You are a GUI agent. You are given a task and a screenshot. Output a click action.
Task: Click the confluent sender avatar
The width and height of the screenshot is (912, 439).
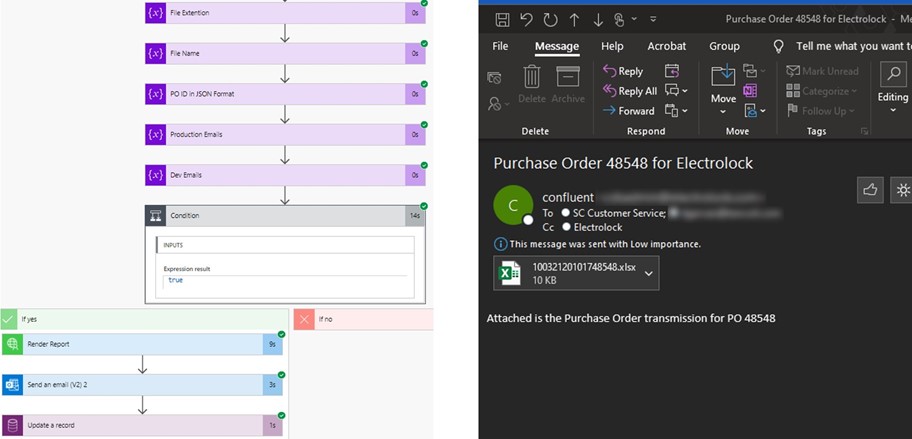tap(513, 205)
